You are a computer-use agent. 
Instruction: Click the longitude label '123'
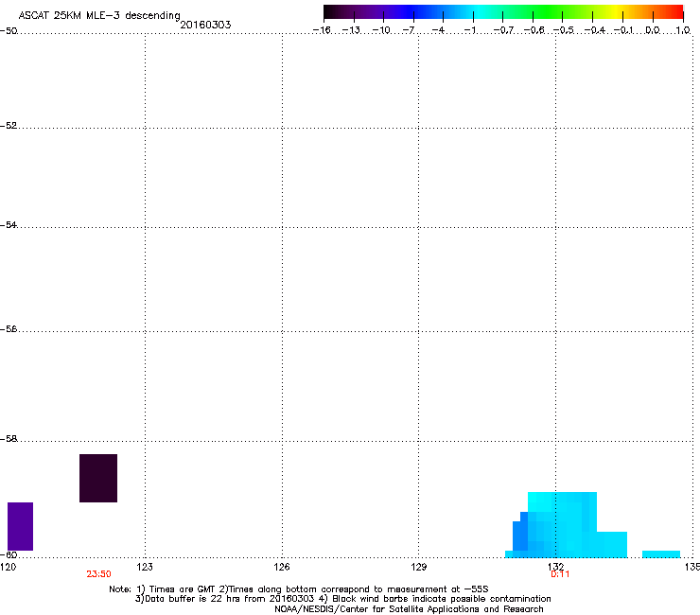tap(145, 567)
